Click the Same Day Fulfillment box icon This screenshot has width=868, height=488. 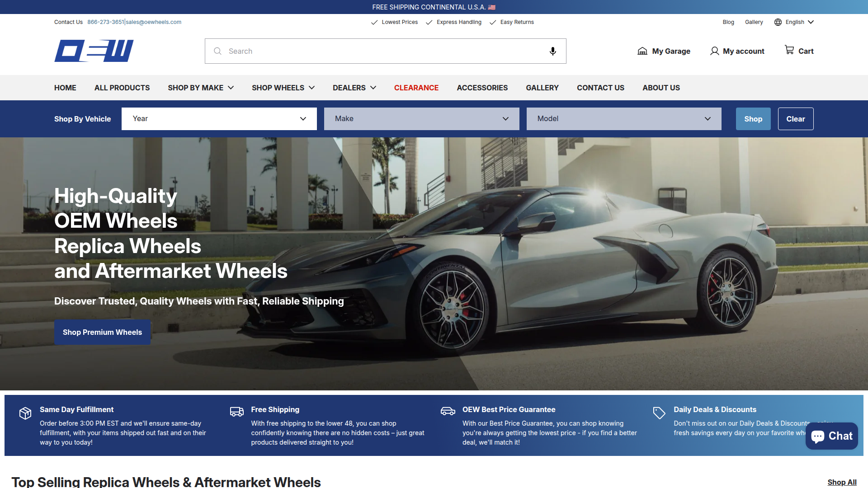[x=25, y=413]
